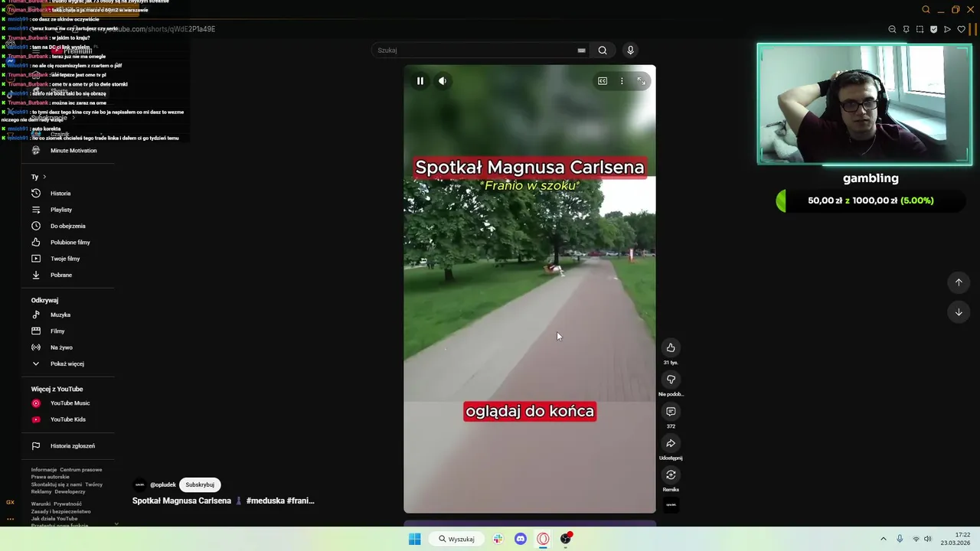
Task: Click the @opludek channel avatar
Action: pos(139,484)
